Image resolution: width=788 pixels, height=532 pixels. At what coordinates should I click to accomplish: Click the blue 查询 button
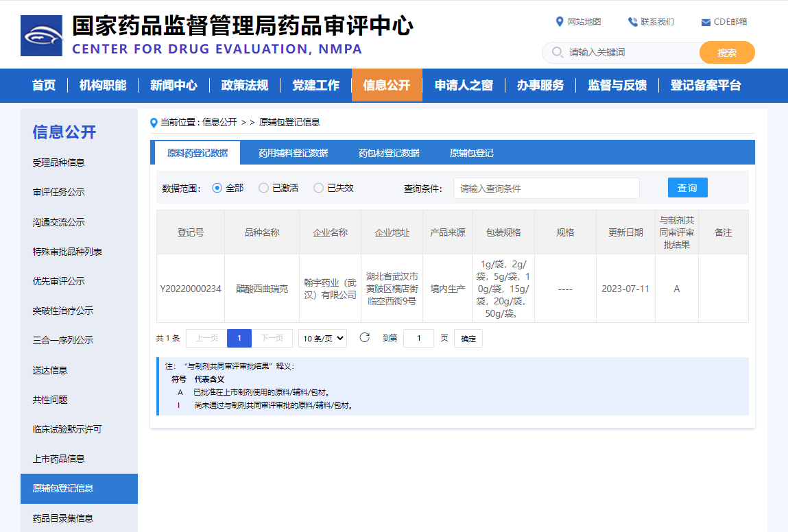pyautogui.click(x=687, y=188)
